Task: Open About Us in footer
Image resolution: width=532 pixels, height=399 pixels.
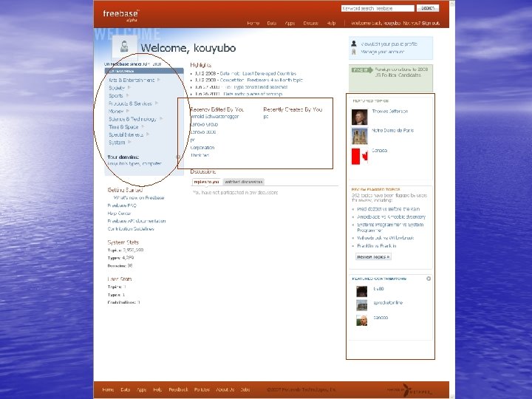Action: point(225,389)
